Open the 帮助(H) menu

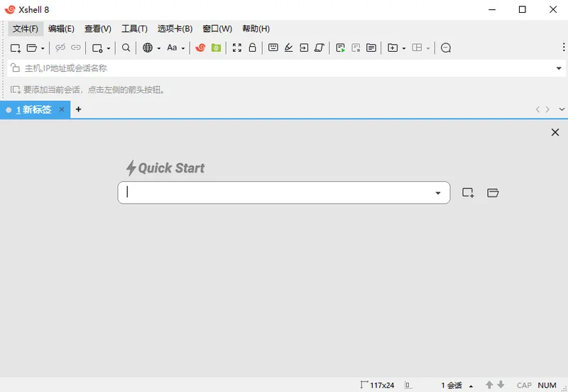[x=256, y=28]
